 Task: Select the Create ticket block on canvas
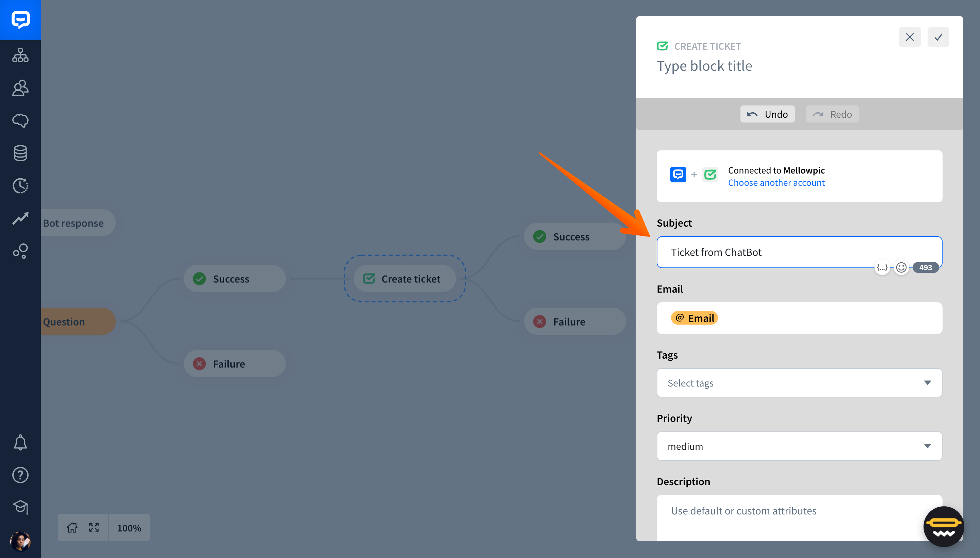click(x=405, y=279)
